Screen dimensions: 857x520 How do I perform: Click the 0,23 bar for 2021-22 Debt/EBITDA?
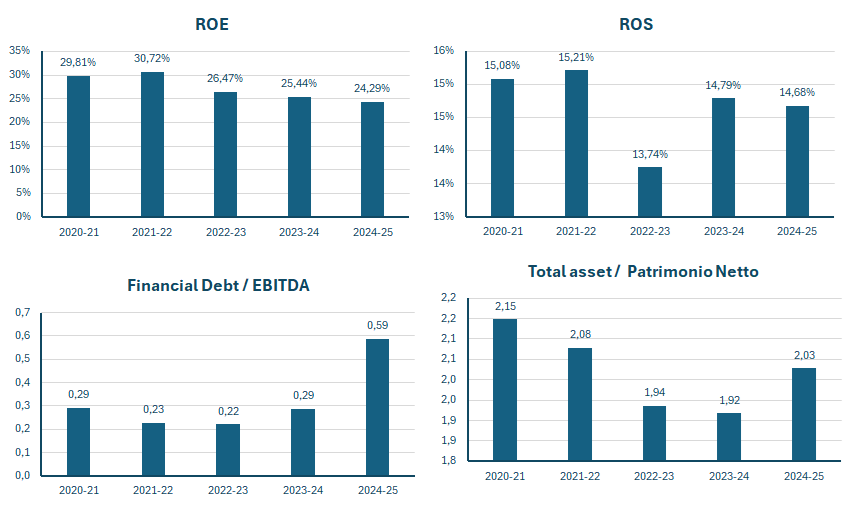point(153,449)
